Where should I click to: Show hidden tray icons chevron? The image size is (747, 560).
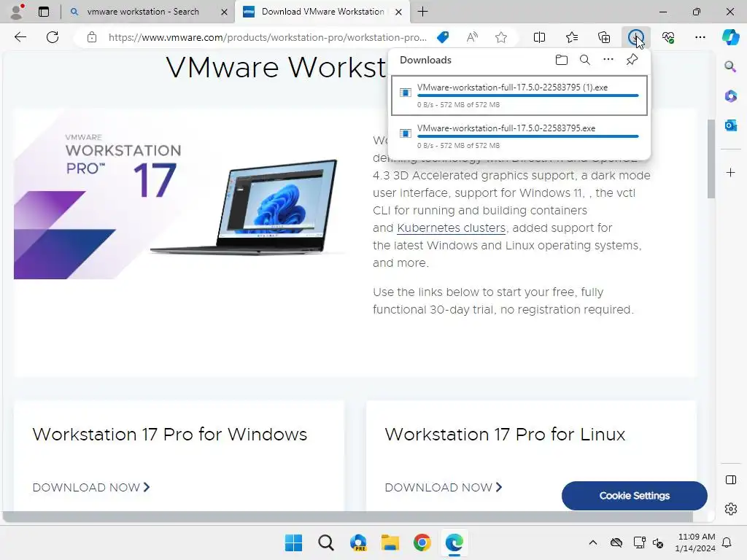point(592,542)
